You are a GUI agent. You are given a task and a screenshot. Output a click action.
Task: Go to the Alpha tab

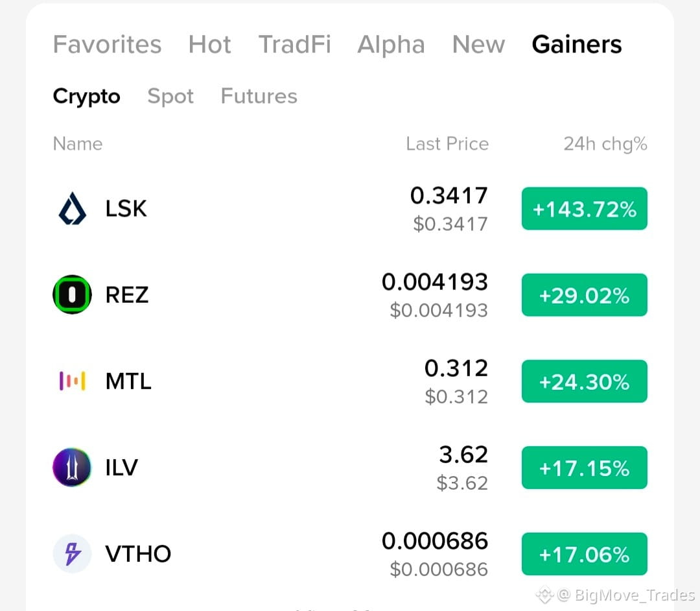pos(391,44)
